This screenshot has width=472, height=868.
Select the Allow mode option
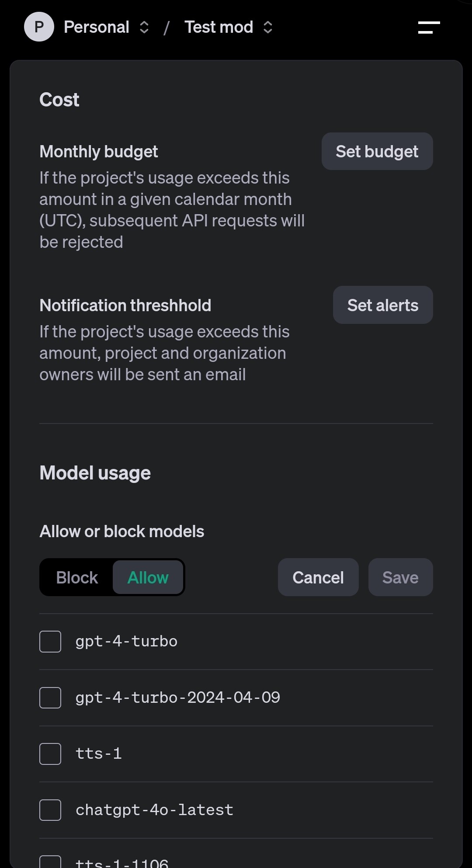click(148, 577)
